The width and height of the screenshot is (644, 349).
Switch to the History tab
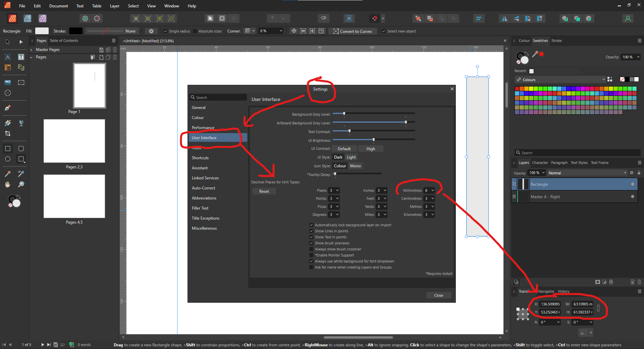pos(563,291)
